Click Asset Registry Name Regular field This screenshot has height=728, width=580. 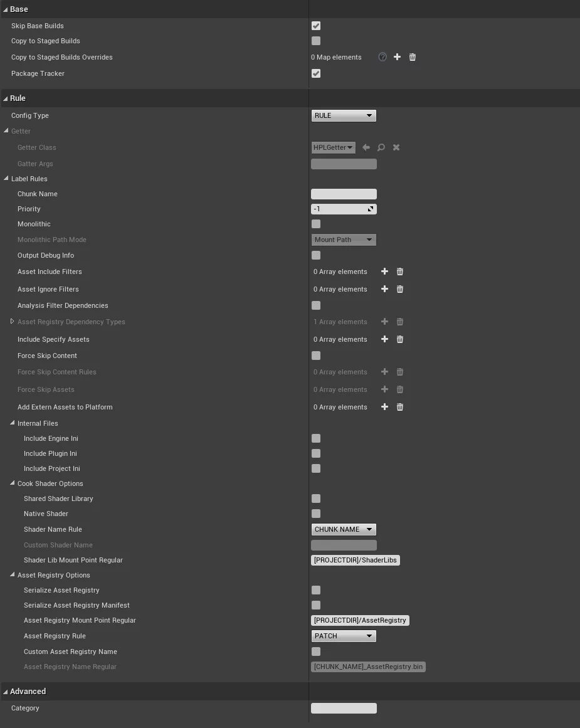coord(368,667)
